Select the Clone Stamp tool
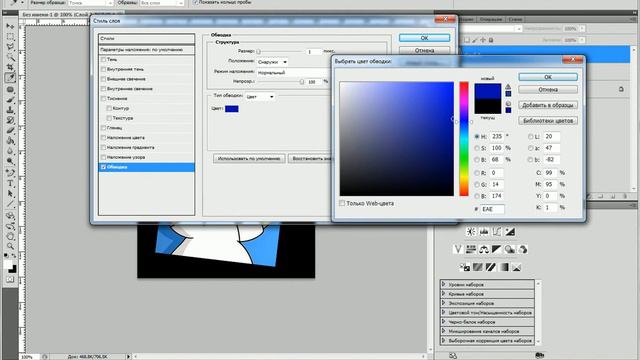 click(x=10, y=110)
